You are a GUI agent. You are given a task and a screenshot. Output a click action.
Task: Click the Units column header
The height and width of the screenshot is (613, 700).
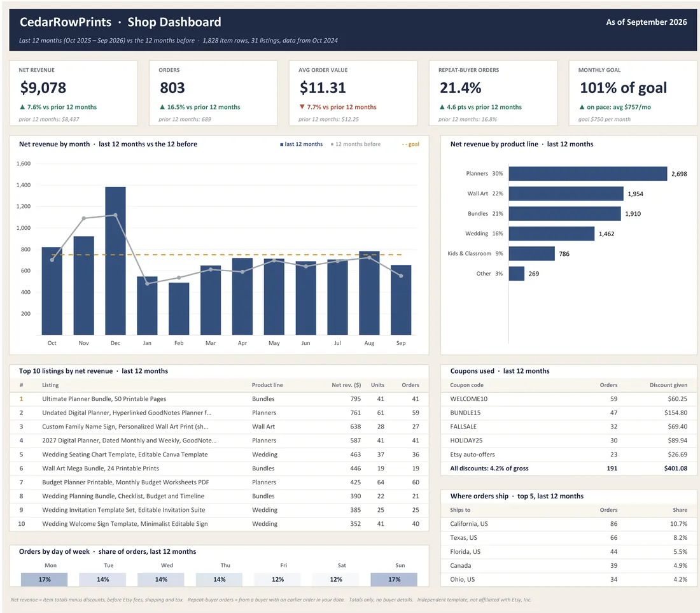pos(377,385)
